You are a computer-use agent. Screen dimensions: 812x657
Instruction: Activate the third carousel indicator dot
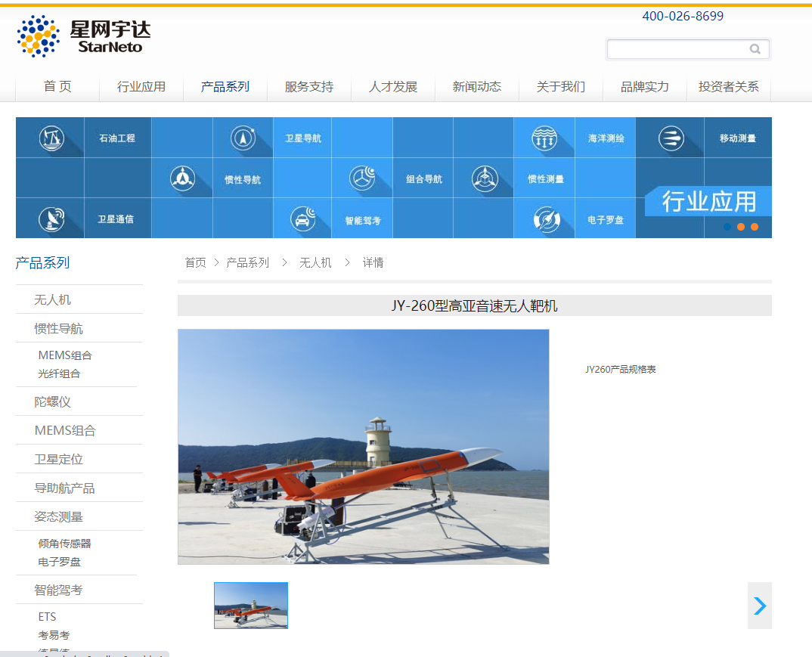(x=754, y=226)
